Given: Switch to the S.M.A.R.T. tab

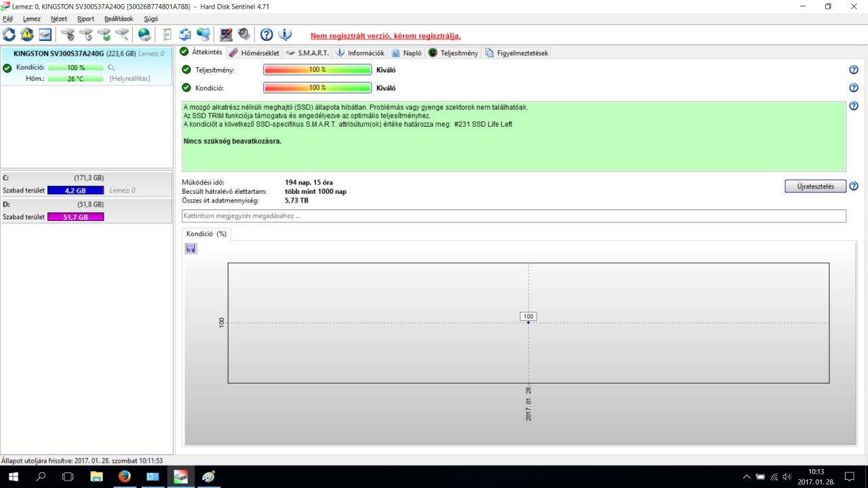Looking at the screenshot, I should pyautogui.click(x=308, y=52).
